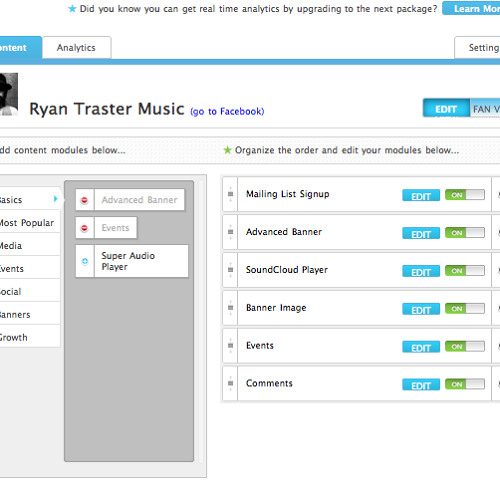Grab the SoundCloud Player drag handle
Screen dimensions: 500x500
coord(230,270)
